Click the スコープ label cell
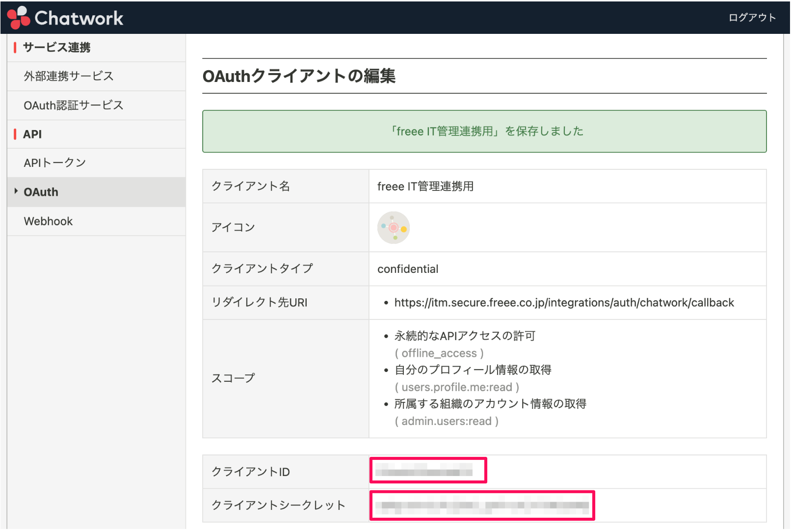Screen dimensions: 791x532 coord(286,379)
